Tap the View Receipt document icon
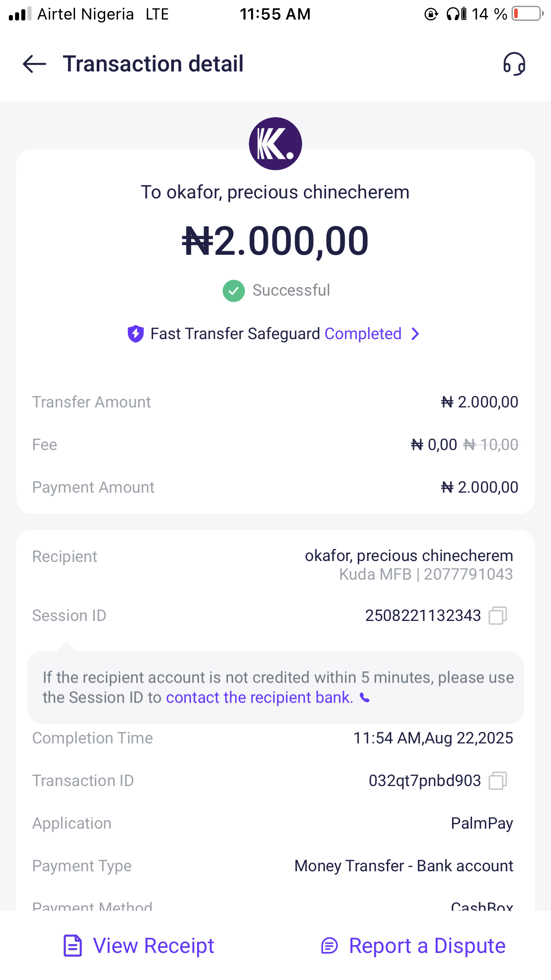The height and width of the screenshot is (980, 551). pyautogui.click(x=73, y=945)
